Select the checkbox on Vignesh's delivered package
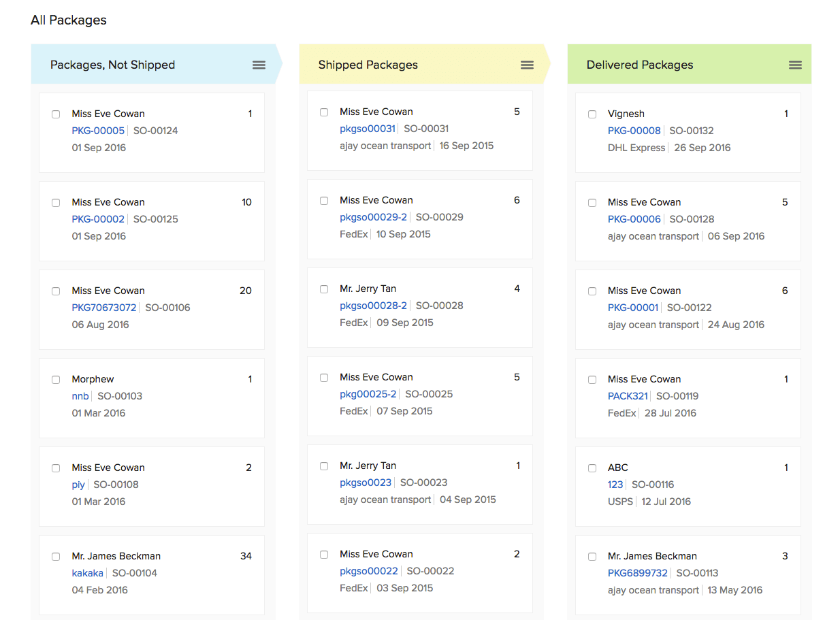This screenshot has width=840, height=620. point(592,114)
